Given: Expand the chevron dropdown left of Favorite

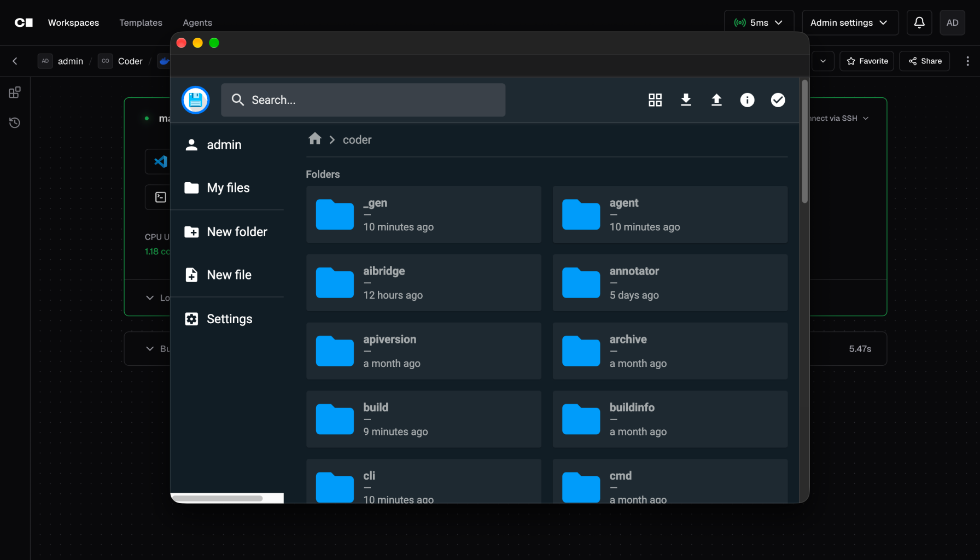Looking at the screenshot, I should pyautogui.click(x=823, y=61).
